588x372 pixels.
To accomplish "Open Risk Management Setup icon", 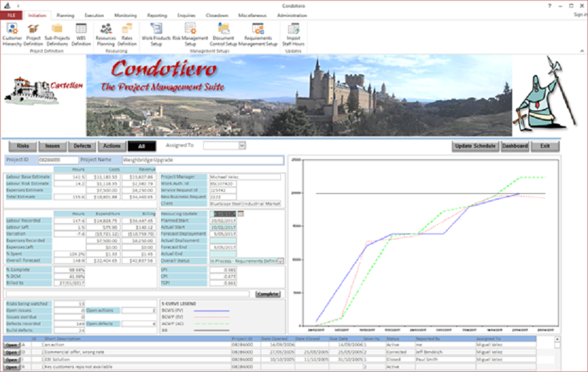I will (190, 35).
